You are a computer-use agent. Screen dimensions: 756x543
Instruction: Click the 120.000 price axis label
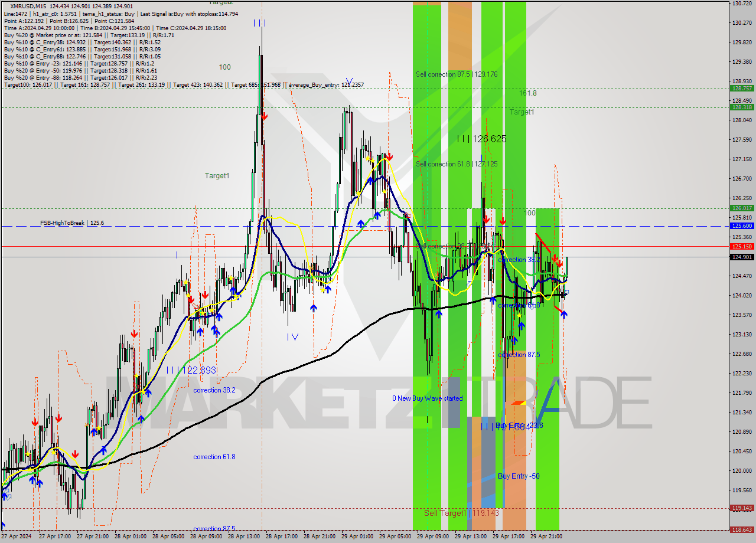742,470
